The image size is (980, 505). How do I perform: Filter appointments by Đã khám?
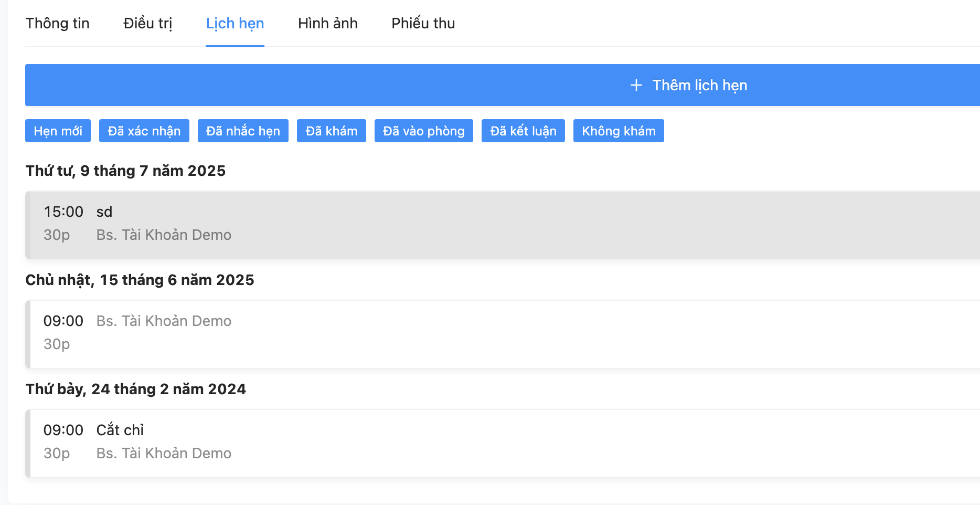coord(331,131)
